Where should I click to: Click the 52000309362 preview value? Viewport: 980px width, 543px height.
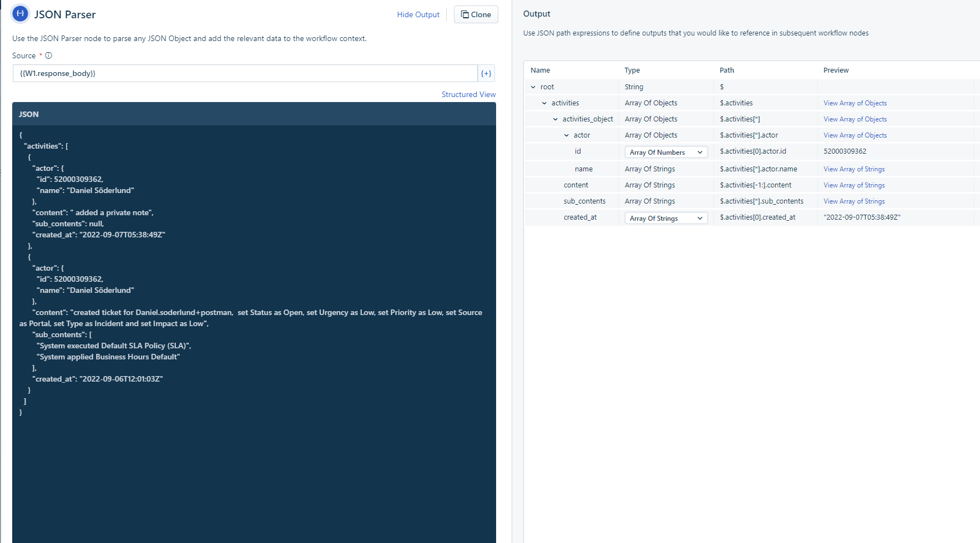point(845,151)
